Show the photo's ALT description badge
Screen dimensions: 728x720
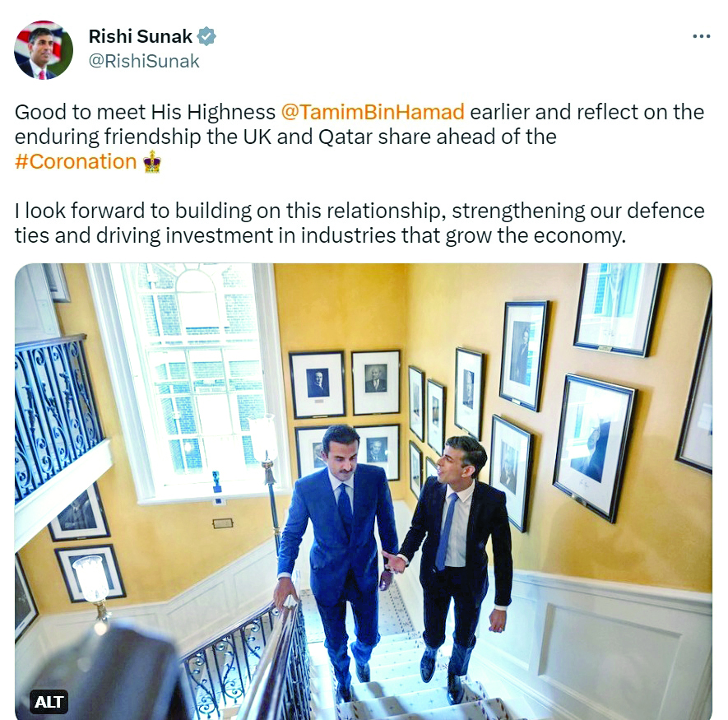click(x=49, y=701)
